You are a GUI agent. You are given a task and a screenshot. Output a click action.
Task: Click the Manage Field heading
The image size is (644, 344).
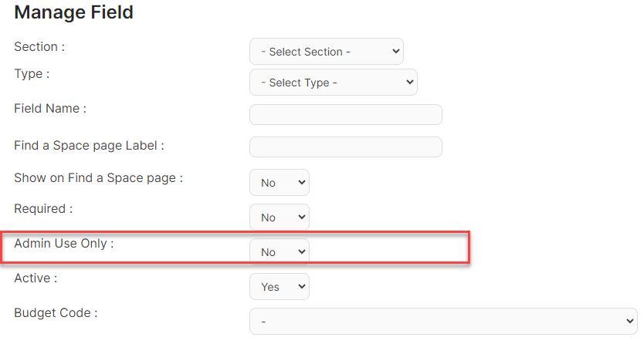(x=74, y=12)
